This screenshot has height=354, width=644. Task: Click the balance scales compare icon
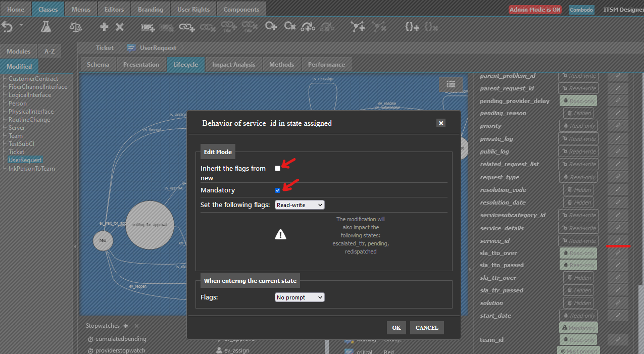[75, 27]
